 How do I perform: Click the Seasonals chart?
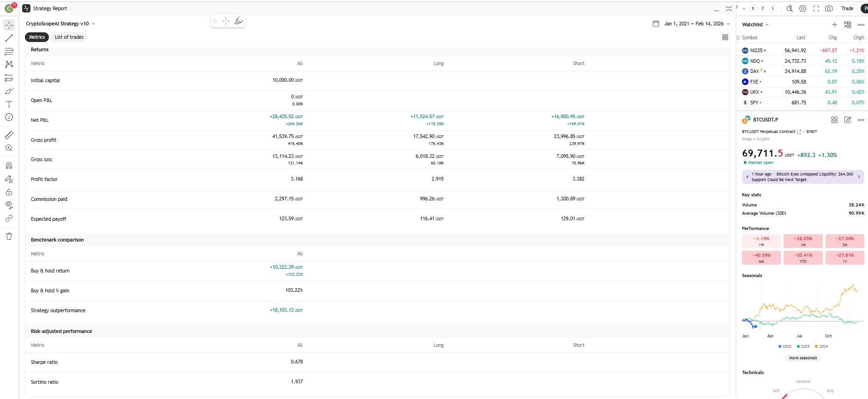(x=803, y=307)
